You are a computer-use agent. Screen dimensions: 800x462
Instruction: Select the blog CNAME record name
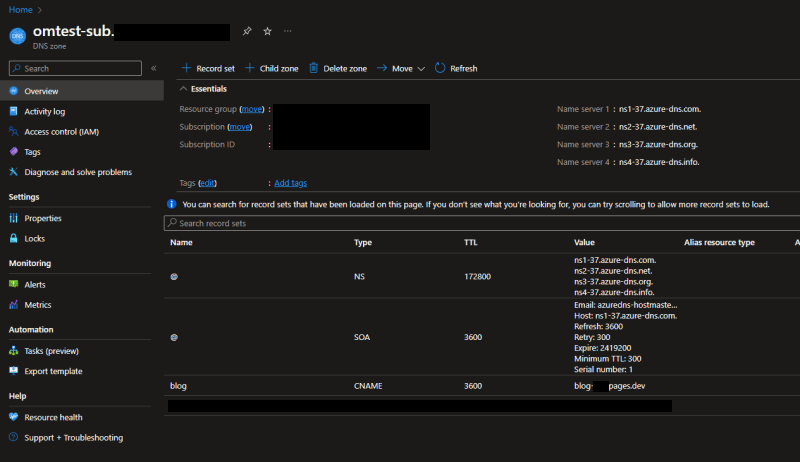click(178, 386)
